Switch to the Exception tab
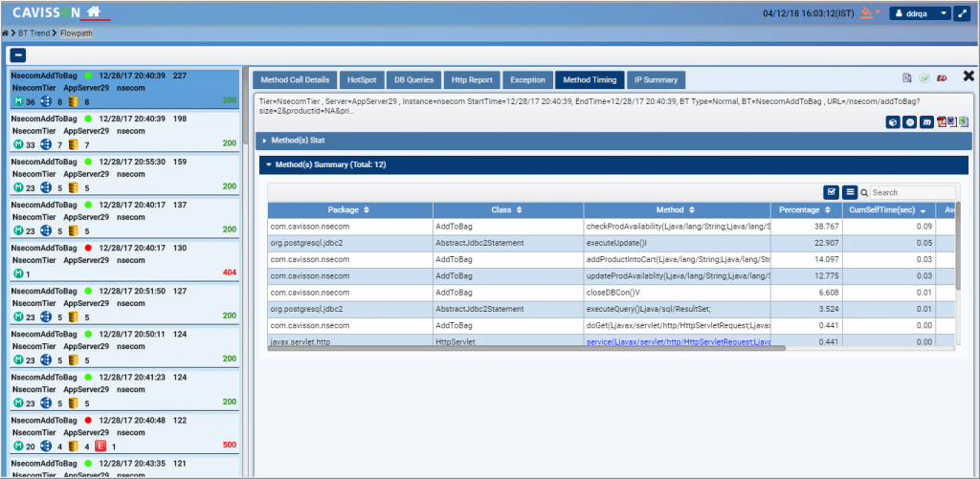The image size is (980, 479). 528,80
